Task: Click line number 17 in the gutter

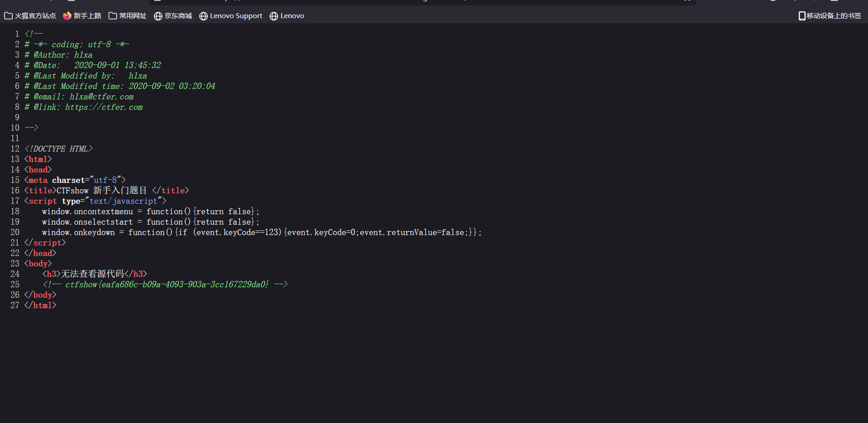Action: pos(15,201)
